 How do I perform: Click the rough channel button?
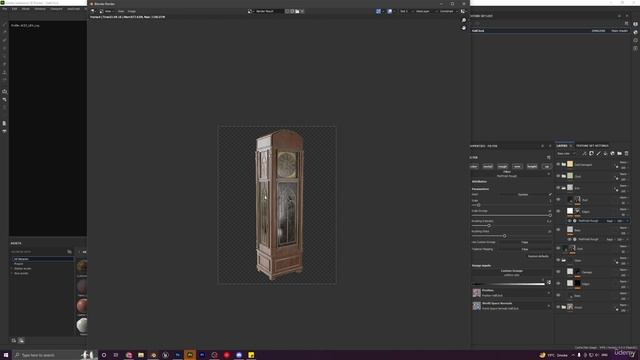click(x=502, y=167)
